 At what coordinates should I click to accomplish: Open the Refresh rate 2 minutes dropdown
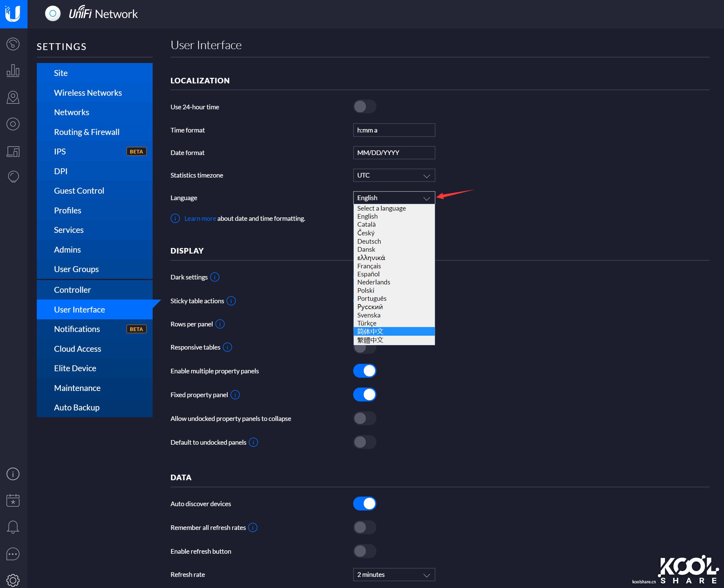(394, 574)
